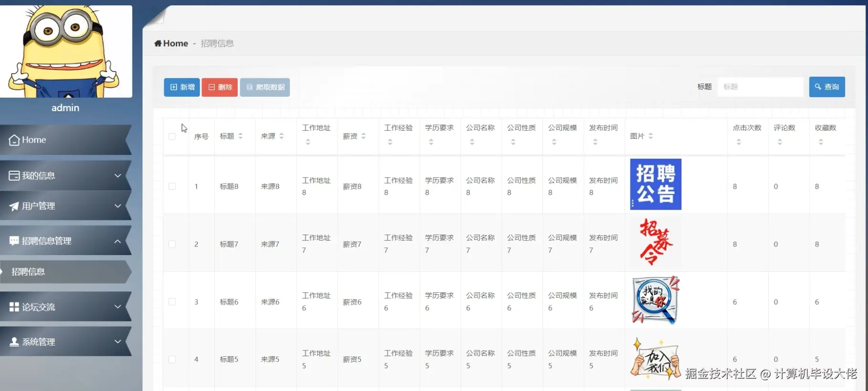Click cell 薪资6
Image resolution: width=868 pixels, height=391 pixels.
[x=352, y=302]
